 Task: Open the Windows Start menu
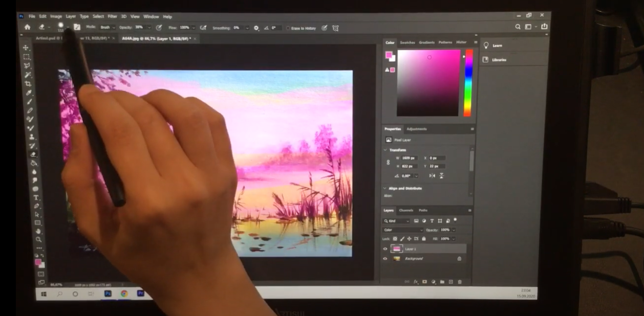[44, 294]
